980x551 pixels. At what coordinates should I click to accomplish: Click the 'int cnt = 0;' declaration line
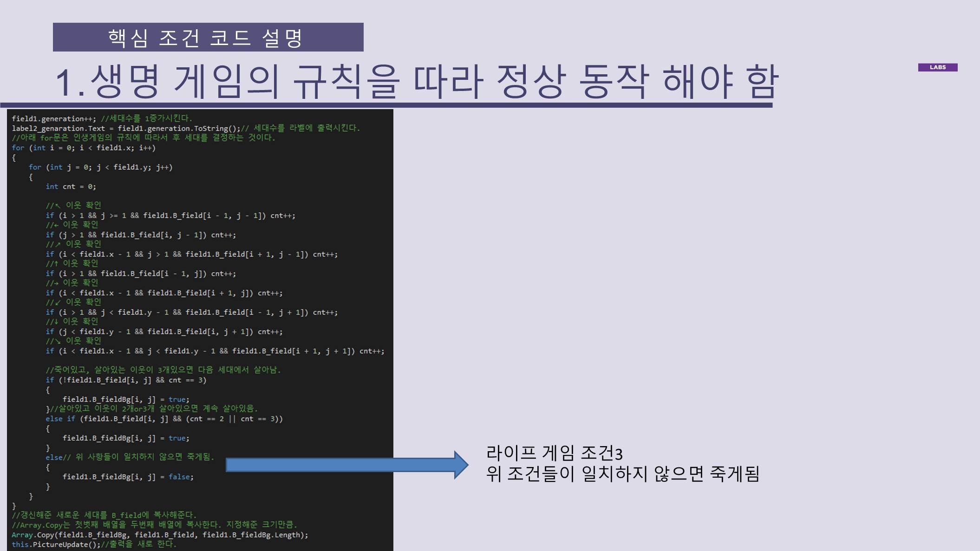pos(71,187)
